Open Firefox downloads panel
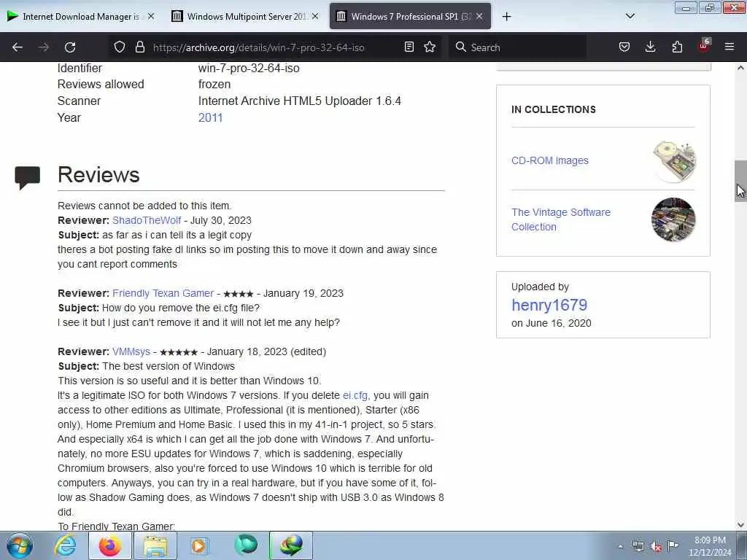 pyautogui.click(x=650, y=47)
